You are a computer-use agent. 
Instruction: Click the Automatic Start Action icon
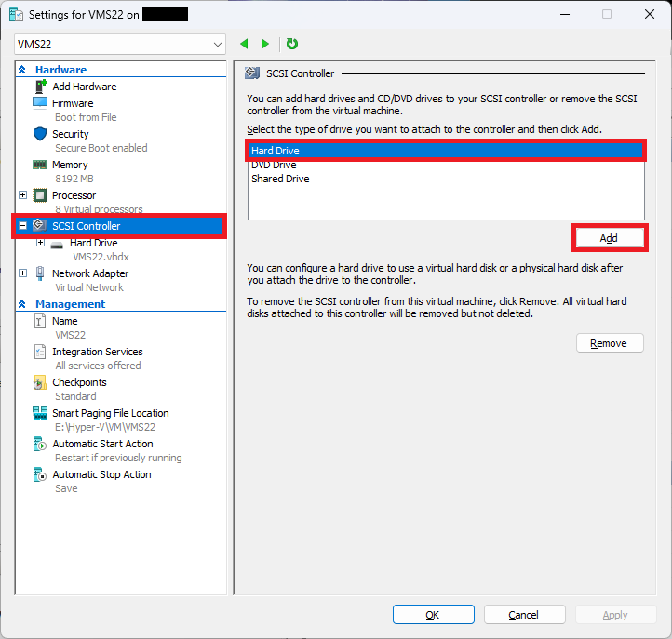click(x=39, y=444)
